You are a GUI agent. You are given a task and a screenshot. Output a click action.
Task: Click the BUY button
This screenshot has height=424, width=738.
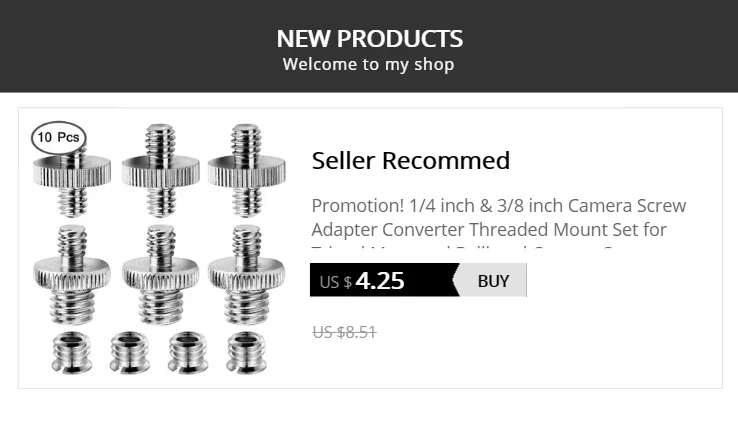[x=493, y=281]
